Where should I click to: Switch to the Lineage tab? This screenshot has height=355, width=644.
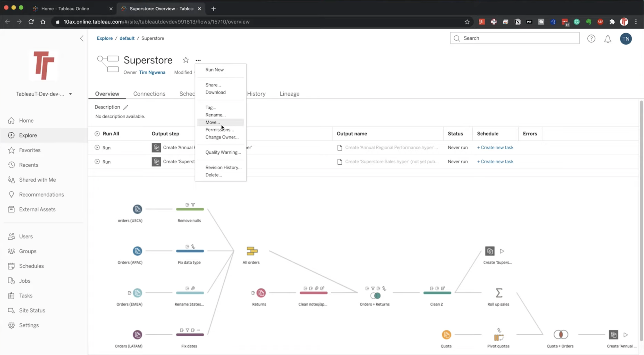click(290, 94)
